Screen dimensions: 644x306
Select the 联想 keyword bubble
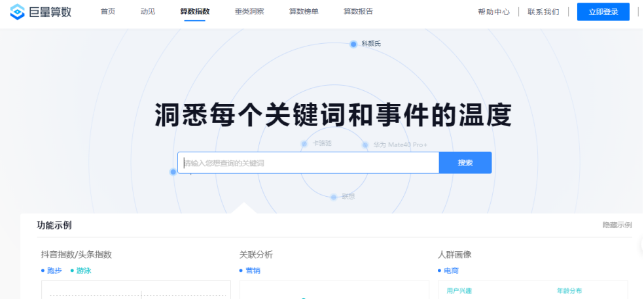(348, 196)
